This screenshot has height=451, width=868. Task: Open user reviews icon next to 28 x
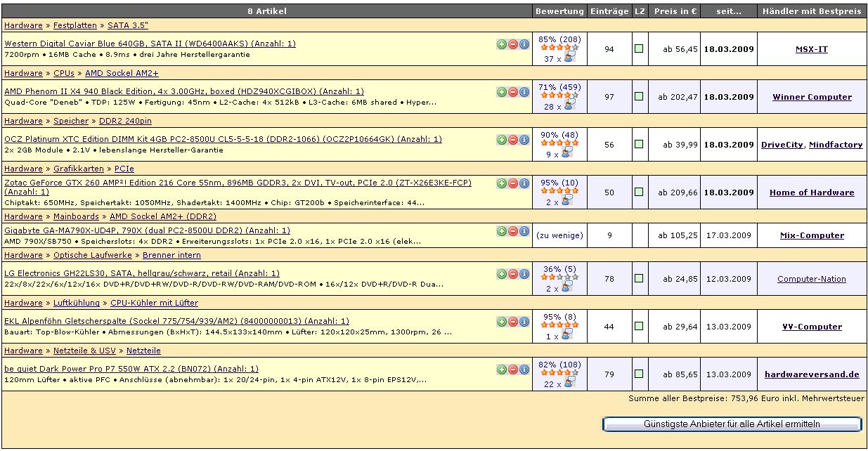[x=569, y=105]
